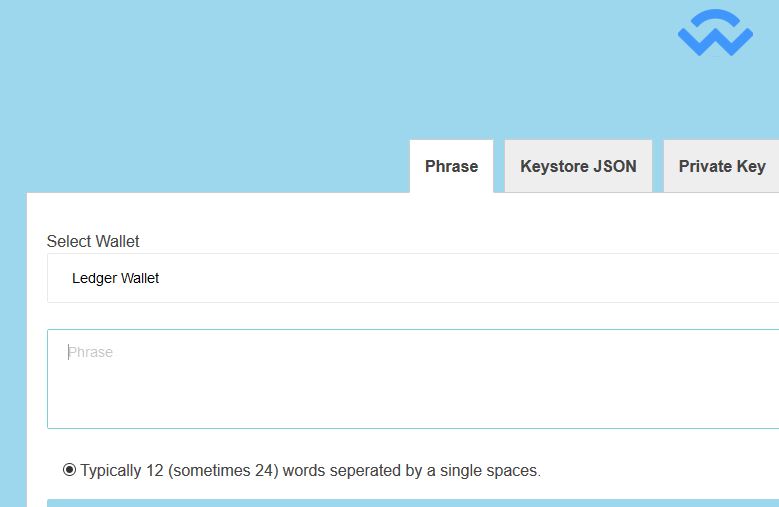
Task: Click the blue WalletConnect logo icon
Action: pos(715,32)
